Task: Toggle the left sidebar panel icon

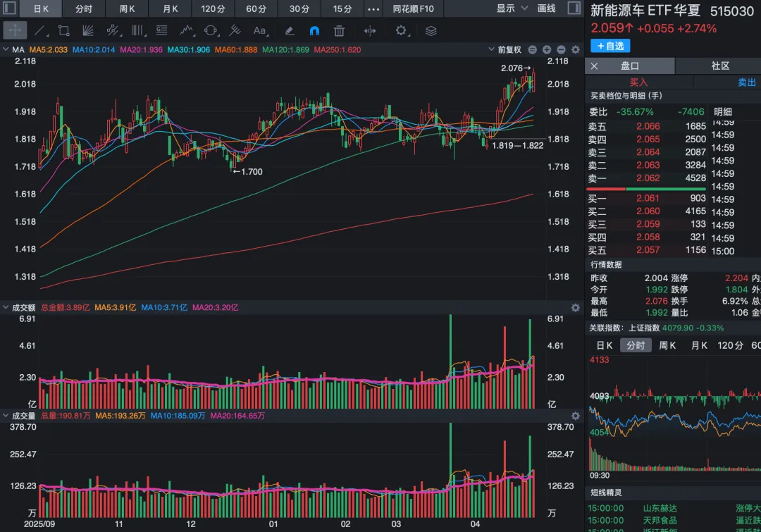Action: (9, 8)
